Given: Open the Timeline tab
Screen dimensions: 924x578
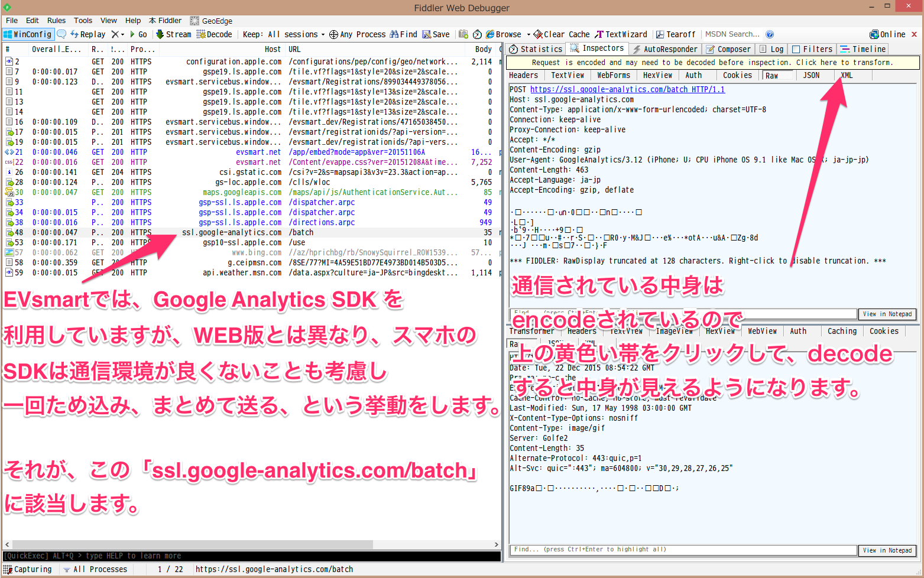Looking at the screenshot, I should click(863, 49).
